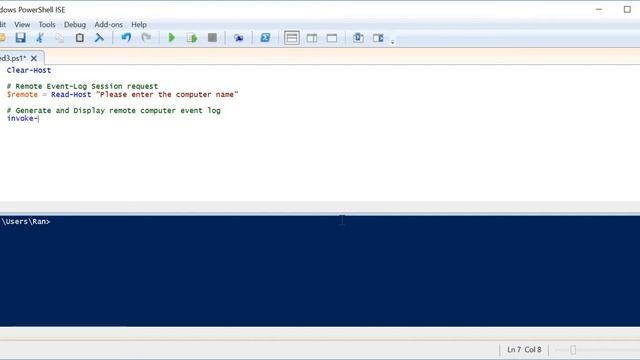Run the selected code with the Run Selection icon
Viewport: 640px width, 360px height.
[192, 38]
